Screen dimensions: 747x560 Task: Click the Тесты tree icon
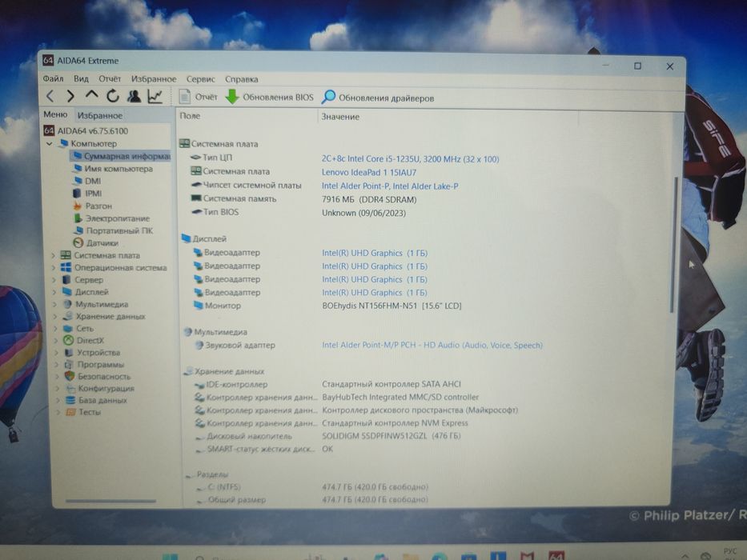71,412
